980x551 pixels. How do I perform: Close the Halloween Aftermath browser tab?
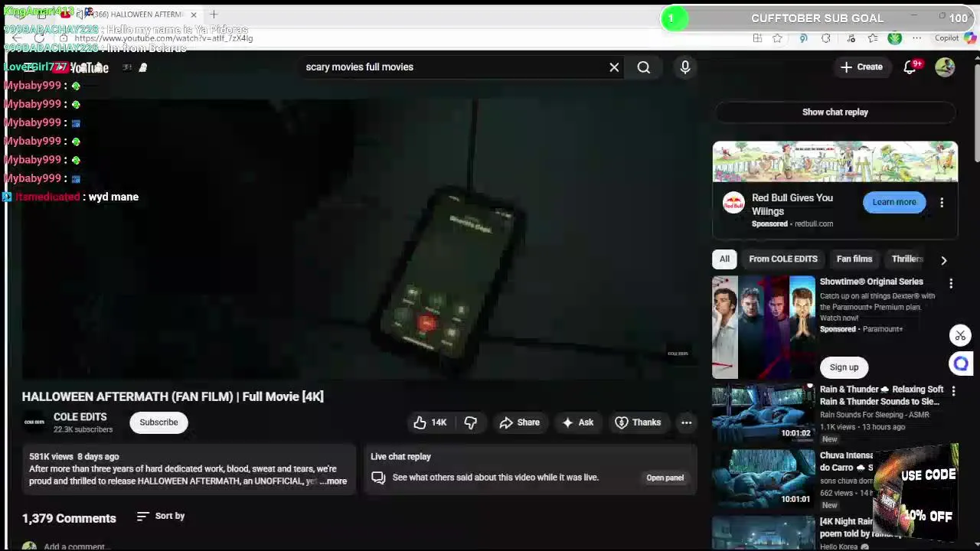coord(194,15)
